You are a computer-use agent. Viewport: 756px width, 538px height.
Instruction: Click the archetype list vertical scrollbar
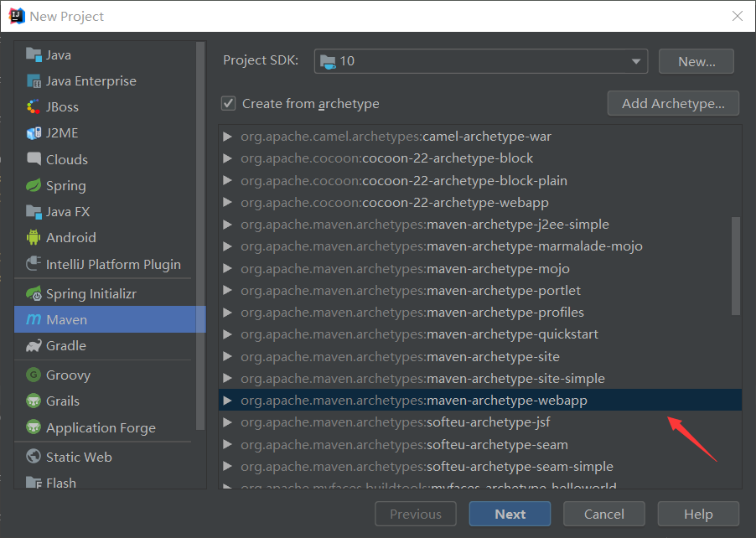tap(736, 266)
